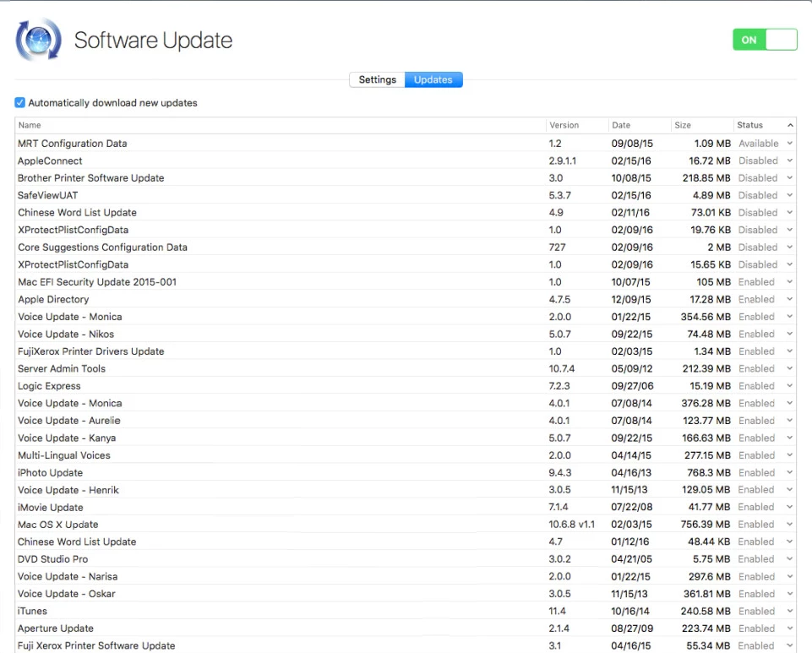
Task: Select the SafeViewUAT update name
Action: [47, 195]
